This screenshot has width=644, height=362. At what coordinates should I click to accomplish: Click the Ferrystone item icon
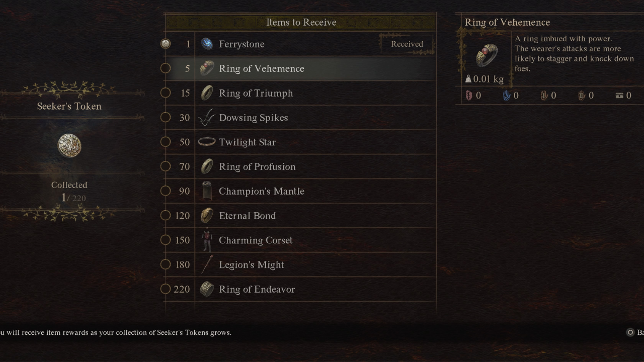tap(207, 44)
